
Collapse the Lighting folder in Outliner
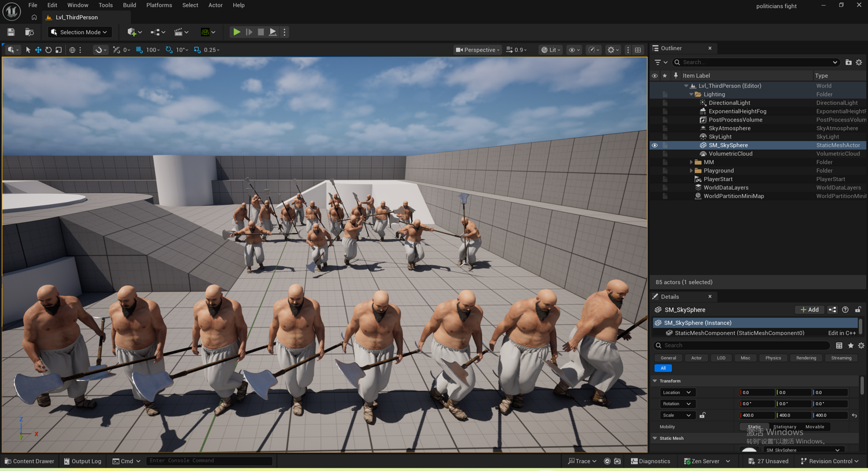point(691,94)
